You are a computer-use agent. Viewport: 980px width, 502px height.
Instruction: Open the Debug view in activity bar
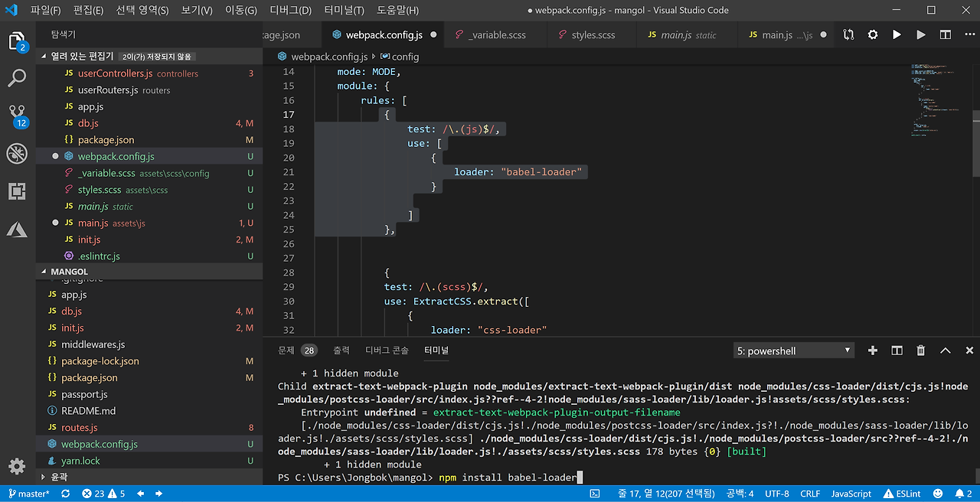(17, 153)
